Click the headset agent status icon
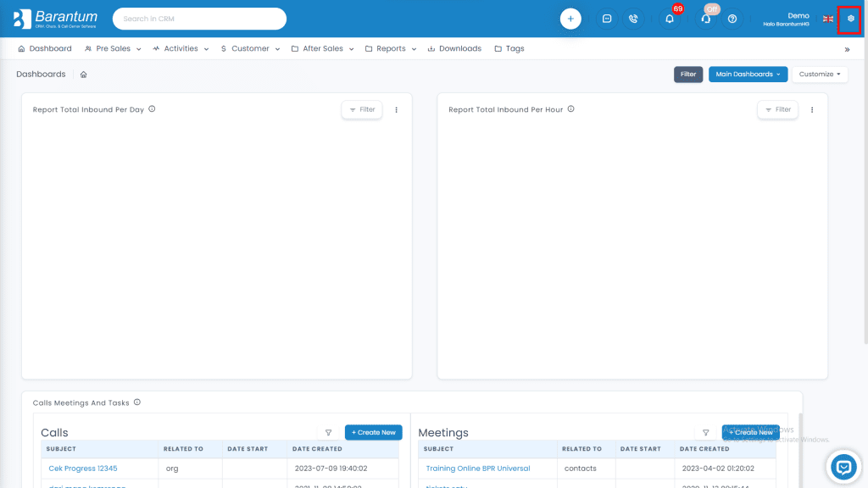This screenshot has width=868, height=488. 705,18
